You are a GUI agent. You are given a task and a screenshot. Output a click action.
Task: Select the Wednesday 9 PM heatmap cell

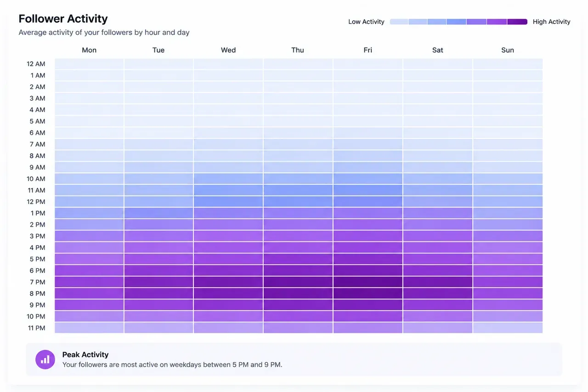coord(228,305)
